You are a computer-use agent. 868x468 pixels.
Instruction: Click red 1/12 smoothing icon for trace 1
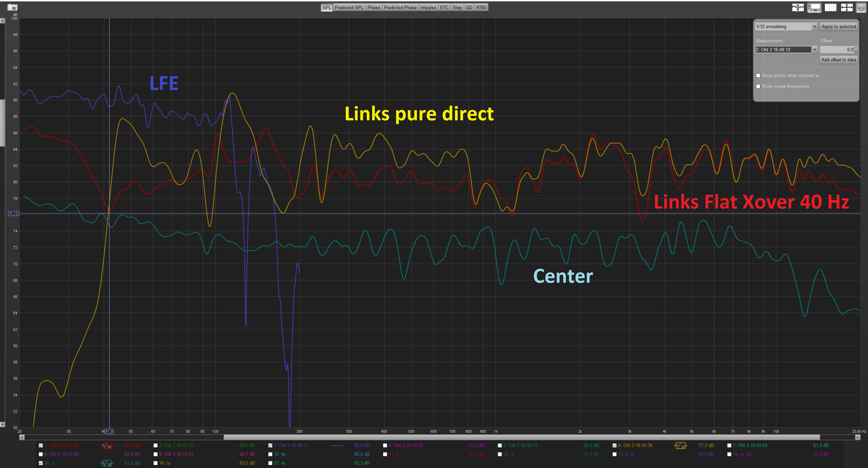pyautogui.click(x=107, y=446)
